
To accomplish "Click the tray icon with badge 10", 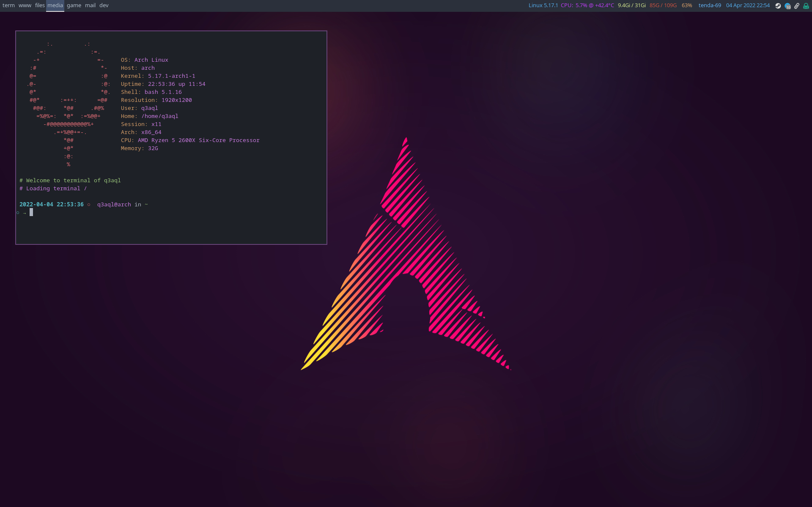I will point(787,6).
